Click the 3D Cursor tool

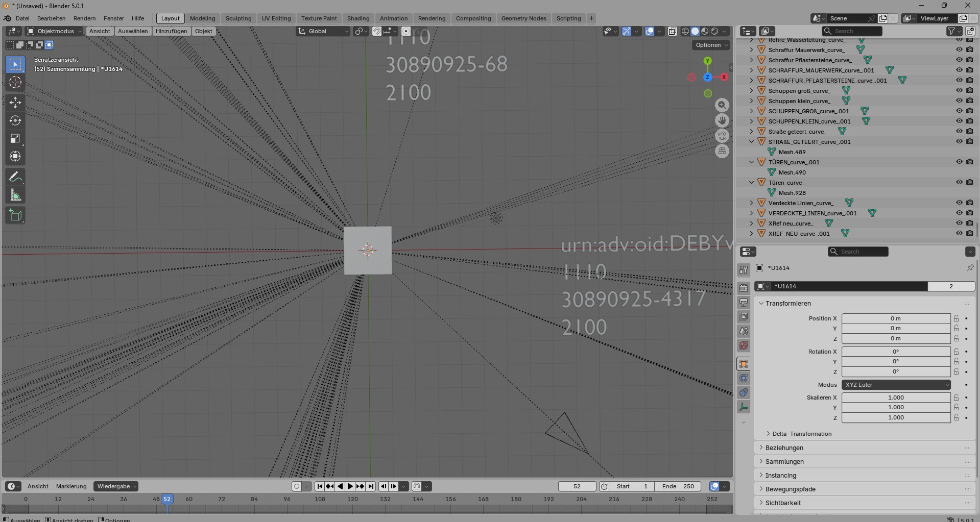15,83
